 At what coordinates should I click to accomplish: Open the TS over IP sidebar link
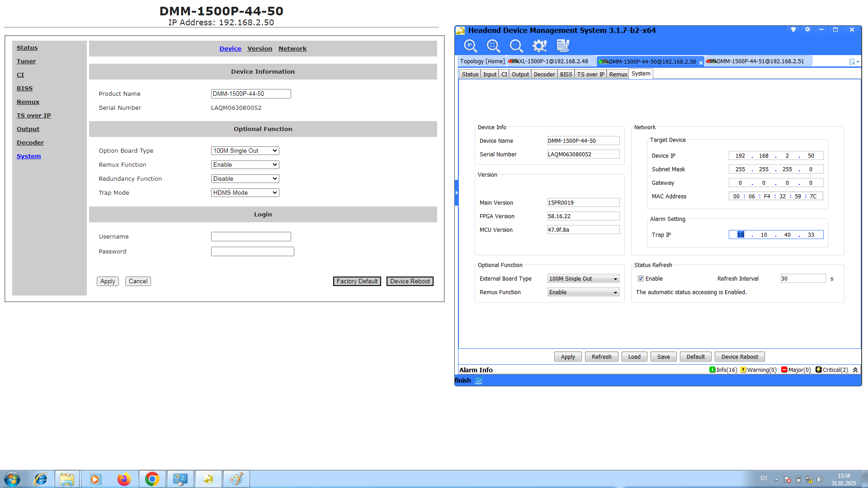(34, 116)
